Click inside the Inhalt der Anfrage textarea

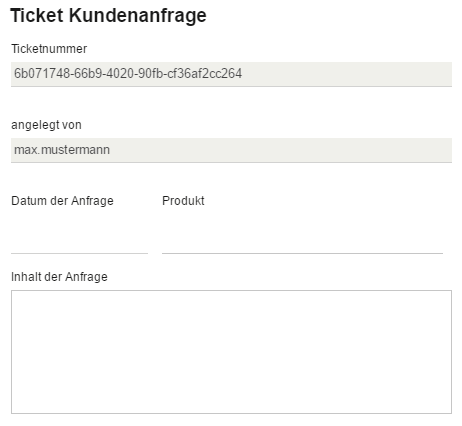[231, 352]
